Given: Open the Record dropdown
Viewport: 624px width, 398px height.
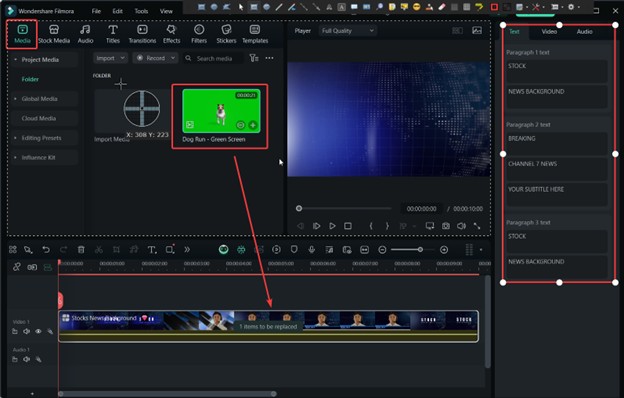Looking at the screenshot, I should 156,58.
